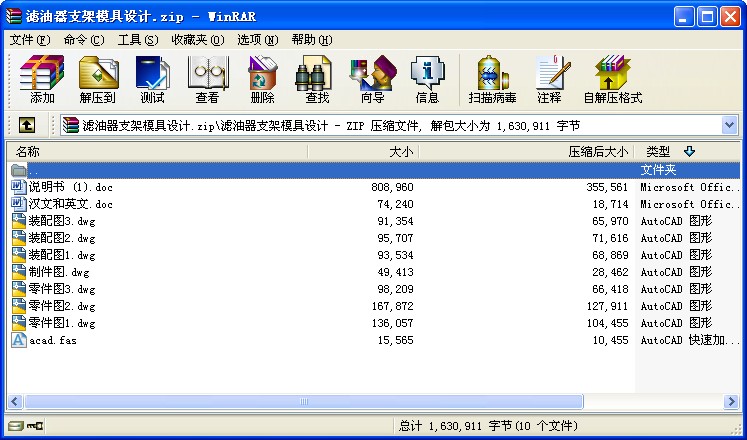Click the DWG icon of 零件图3.dwg
Viewport: 747px width, 440px height.
click(x=19, y=289)
